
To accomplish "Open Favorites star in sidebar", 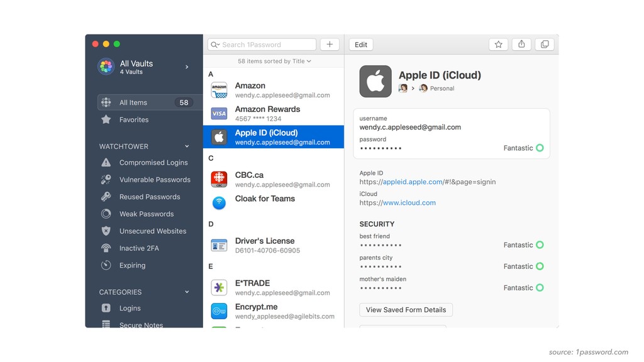I will coord(106,119).
